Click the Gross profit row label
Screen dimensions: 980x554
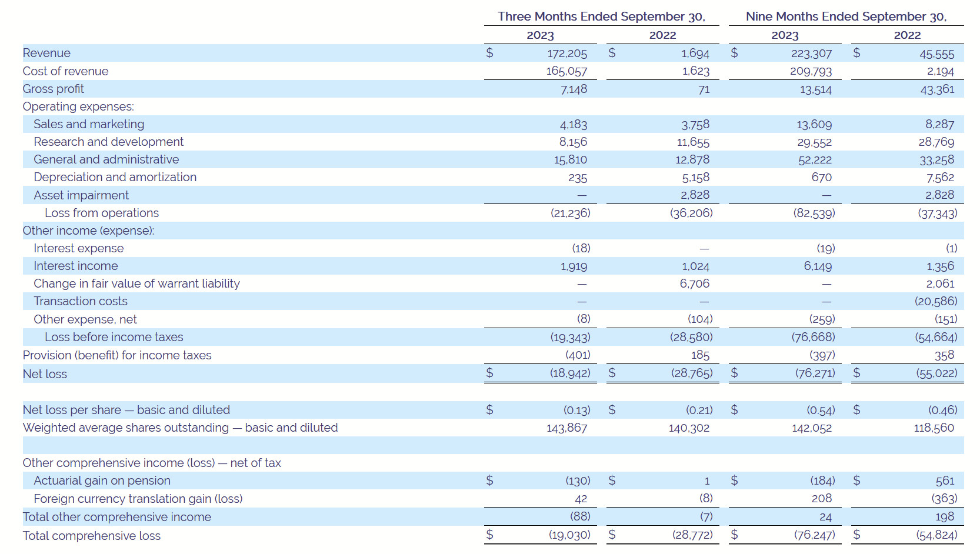[x=53, y=89]
